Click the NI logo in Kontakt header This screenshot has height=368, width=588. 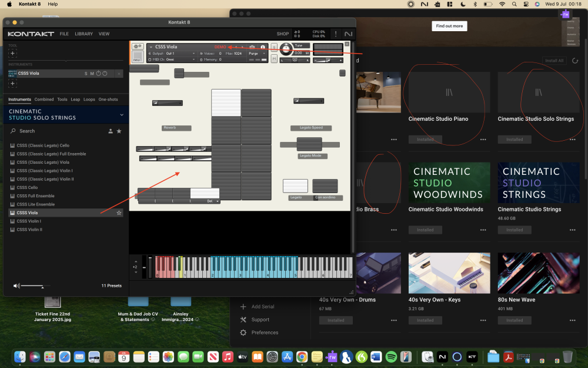(x=348, y=34)
